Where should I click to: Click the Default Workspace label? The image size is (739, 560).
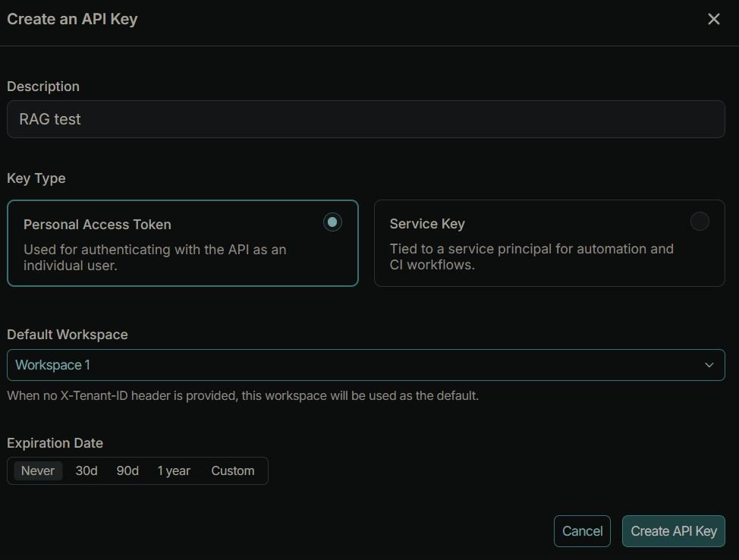68,335
